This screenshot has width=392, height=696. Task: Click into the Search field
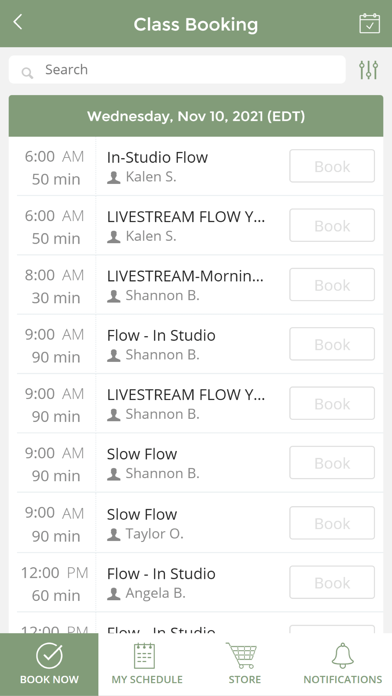[177, 69]
